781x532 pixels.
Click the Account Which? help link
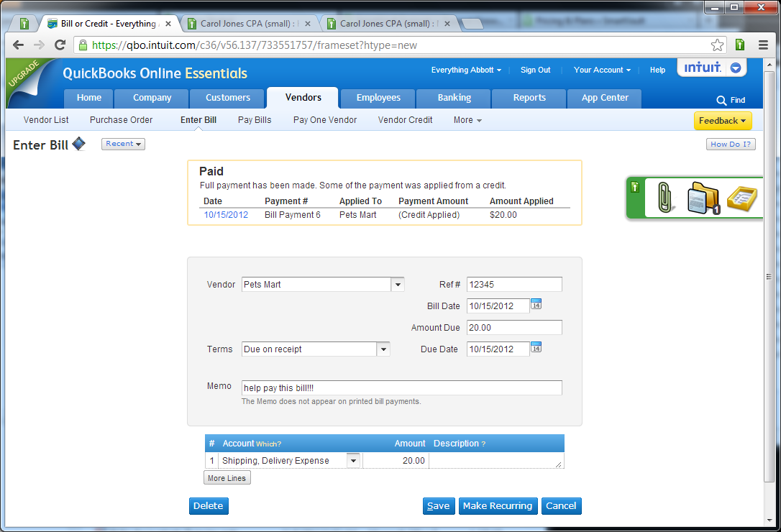coord(268,444)
